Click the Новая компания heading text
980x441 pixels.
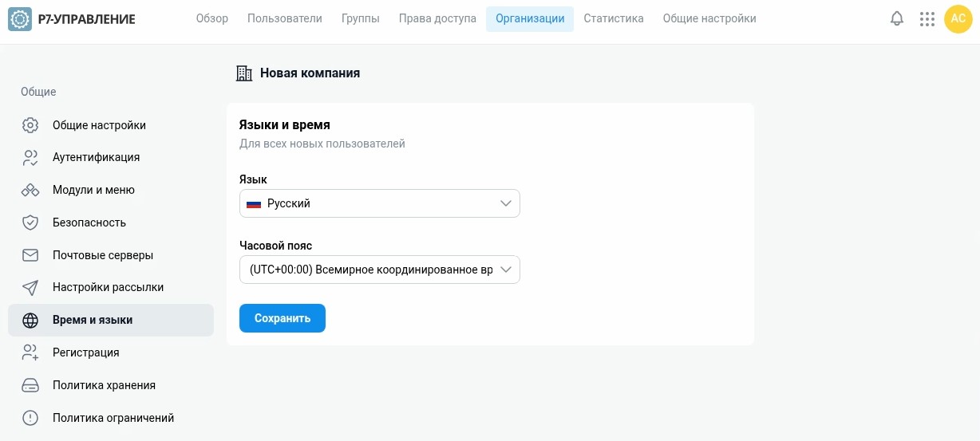310,73
